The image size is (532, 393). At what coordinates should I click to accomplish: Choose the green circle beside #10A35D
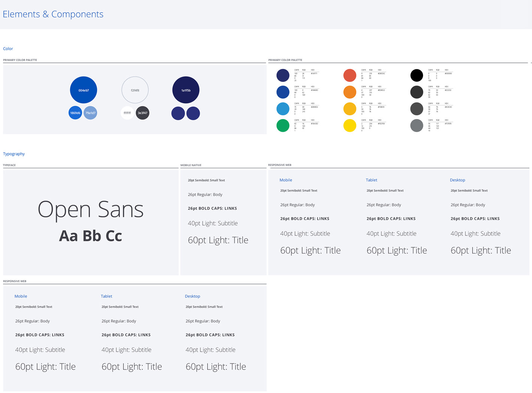(283, 125)
